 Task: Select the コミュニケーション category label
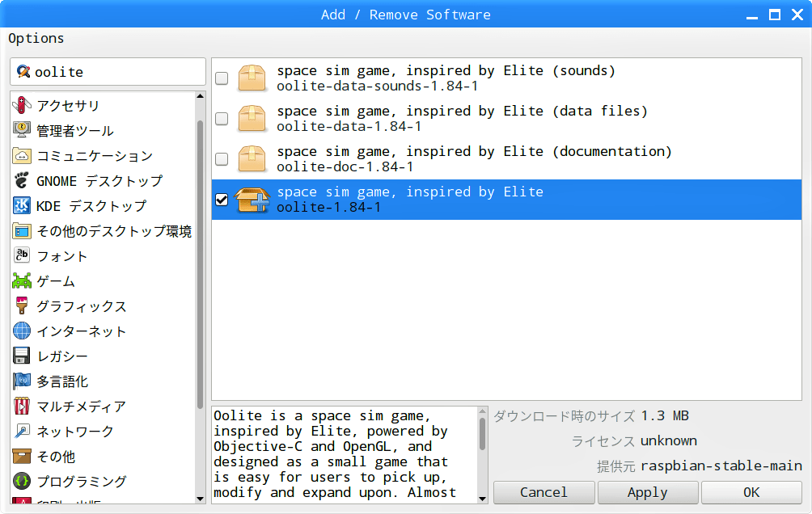point(95,156)
